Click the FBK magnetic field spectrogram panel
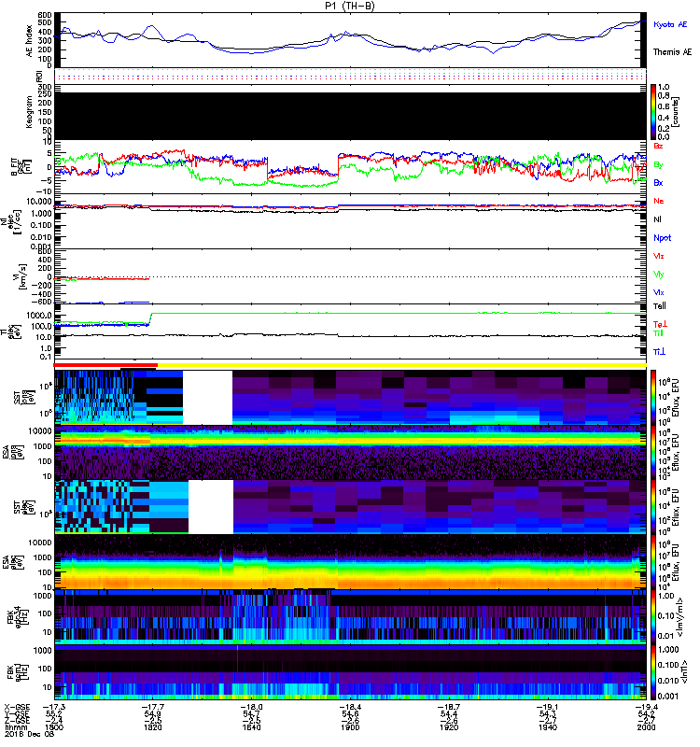Image resolution: width=700 pixels, height=747 pixels. point(350,672)
